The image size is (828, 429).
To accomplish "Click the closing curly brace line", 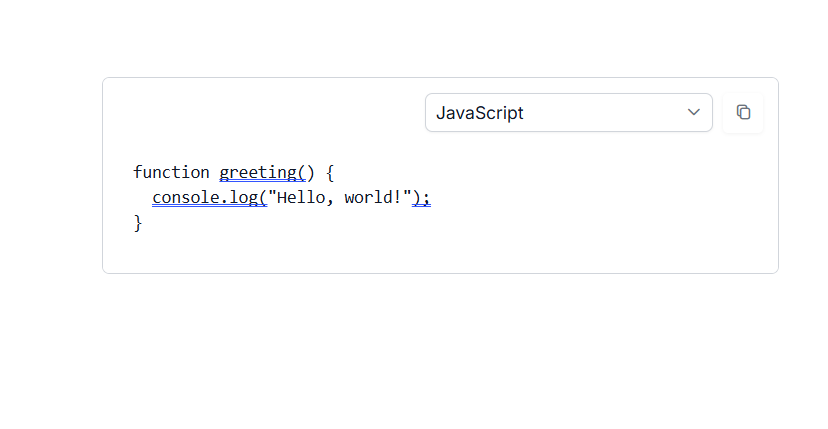I will [138, 223].
